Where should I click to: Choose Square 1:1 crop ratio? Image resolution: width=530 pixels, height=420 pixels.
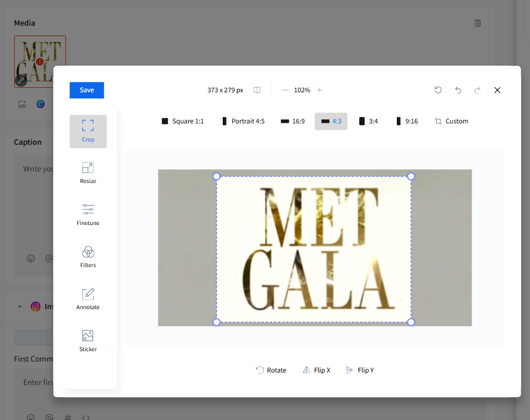click(x=183, y=121)
